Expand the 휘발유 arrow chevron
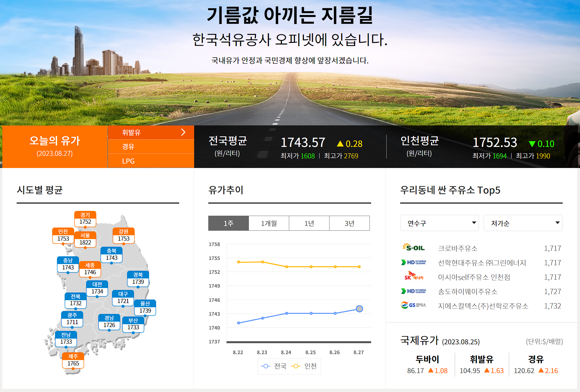 183,132
